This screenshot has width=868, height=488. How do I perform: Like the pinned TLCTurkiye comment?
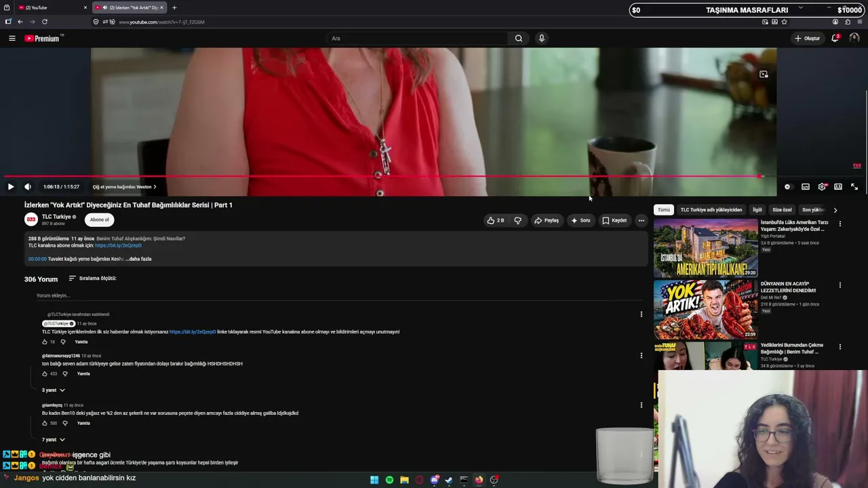[x=45, y=342]
